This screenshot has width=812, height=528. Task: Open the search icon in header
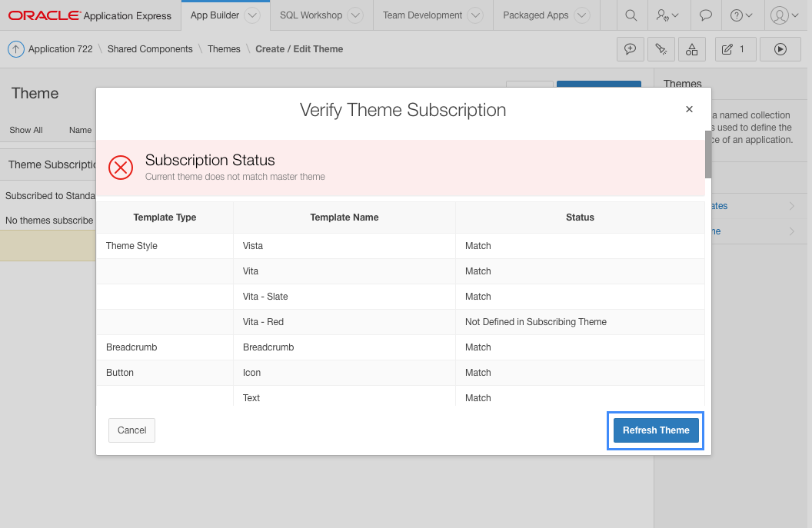tap(631, 15)
